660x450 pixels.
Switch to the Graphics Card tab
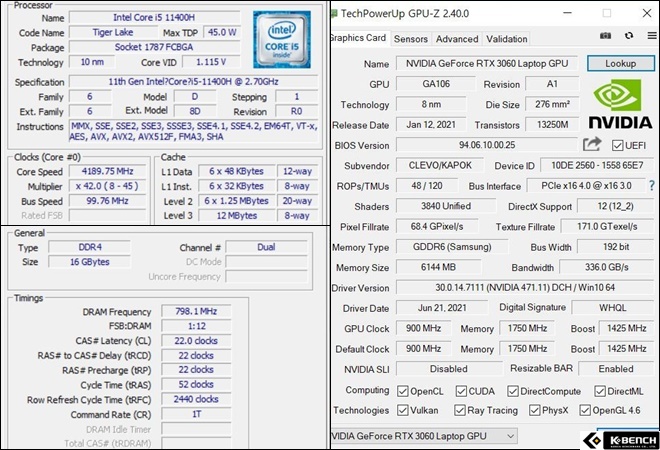click(360, 38)
